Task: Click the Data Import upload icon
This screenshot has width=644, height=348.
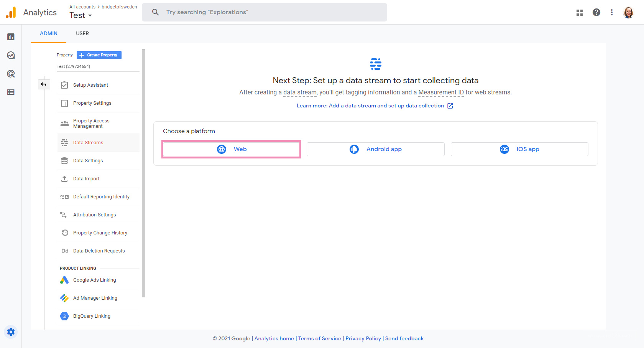Action: [64, 179]
